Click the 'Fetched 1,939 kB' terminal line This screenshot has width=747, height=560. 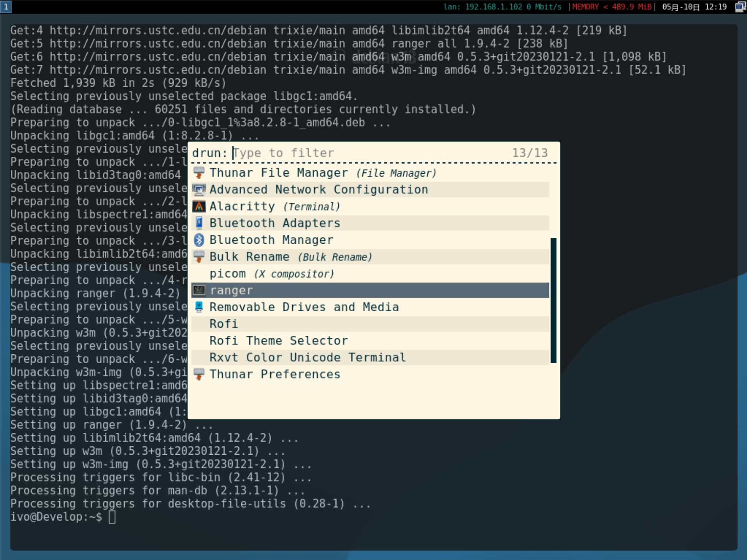coord(118,83)
